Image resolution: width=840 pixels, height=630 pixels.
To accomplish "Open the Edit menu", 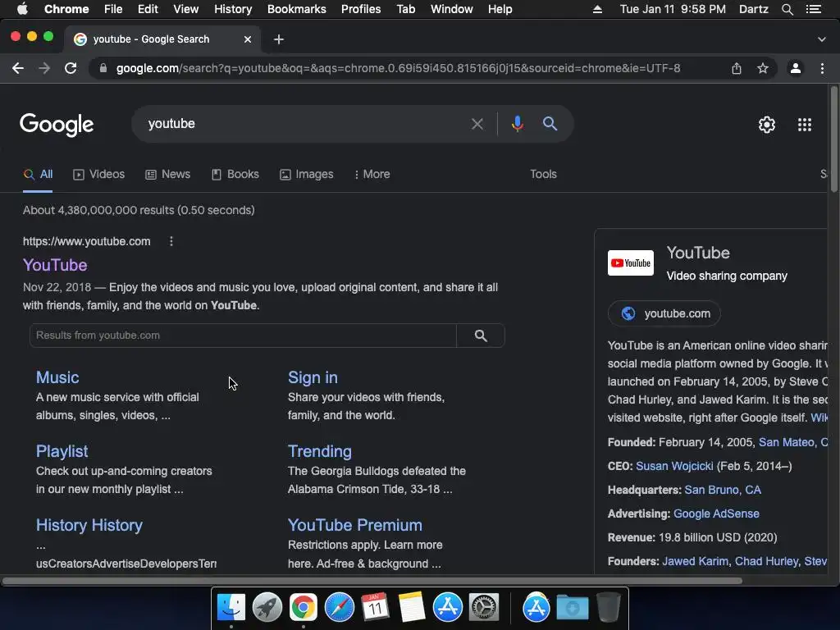I will click(148, 9).
